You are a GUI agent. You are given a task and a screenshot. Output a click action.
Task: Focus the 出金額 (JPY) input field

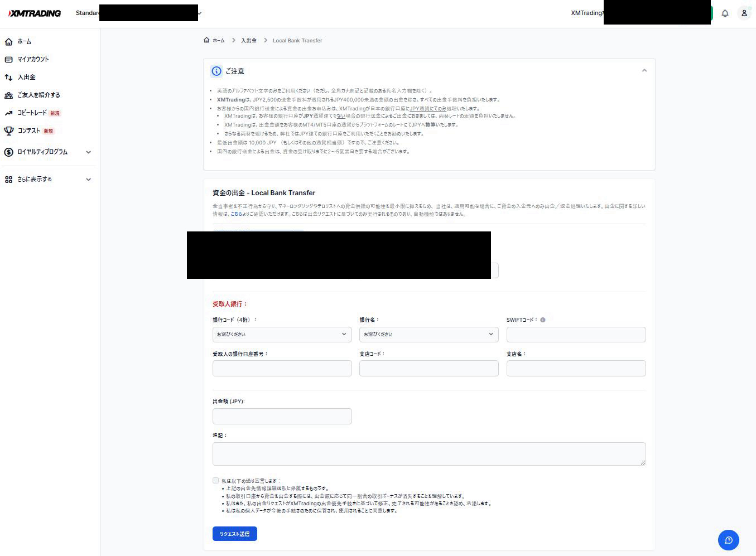click(282, 416)
